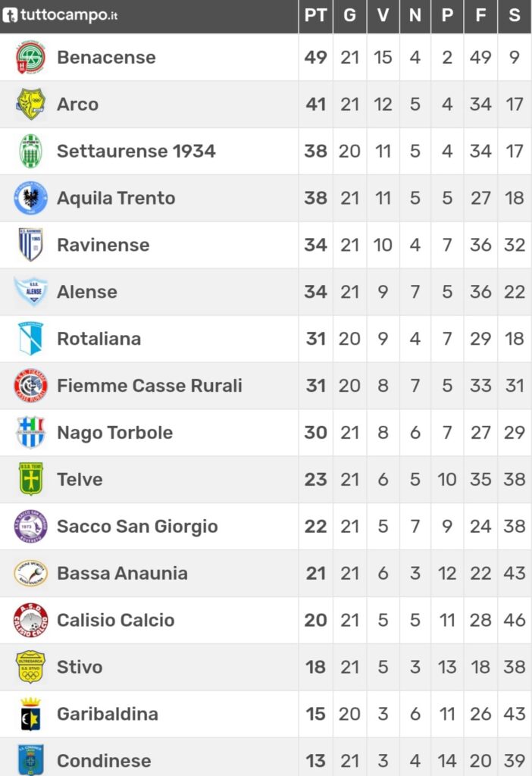Open the Alense team name link
The image size is (532, 776).
click(x=87, y=292)
